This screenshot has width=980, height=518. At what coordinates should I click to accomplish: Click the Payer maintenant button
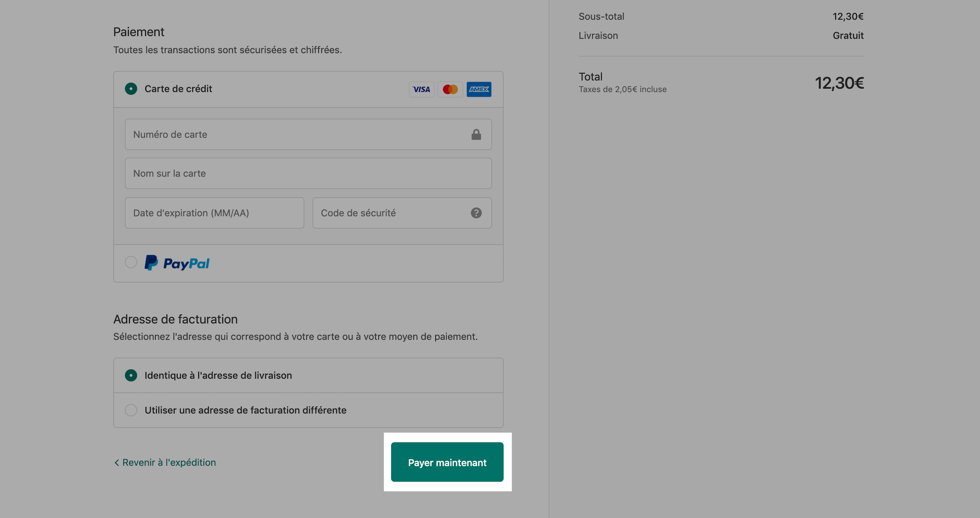[x=447, y=462]
